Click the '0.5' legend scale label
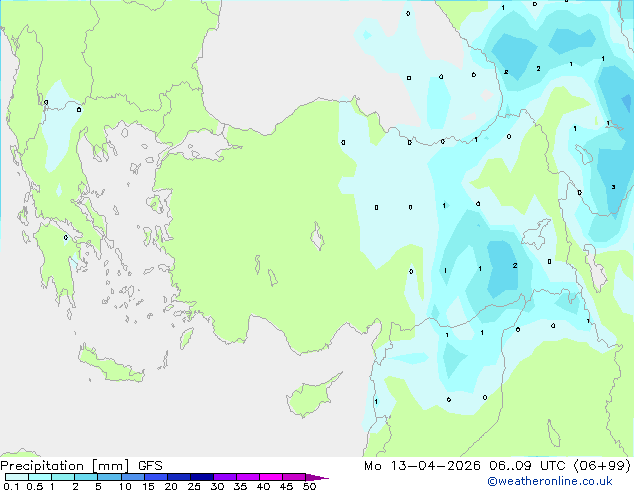 [34, 486]
